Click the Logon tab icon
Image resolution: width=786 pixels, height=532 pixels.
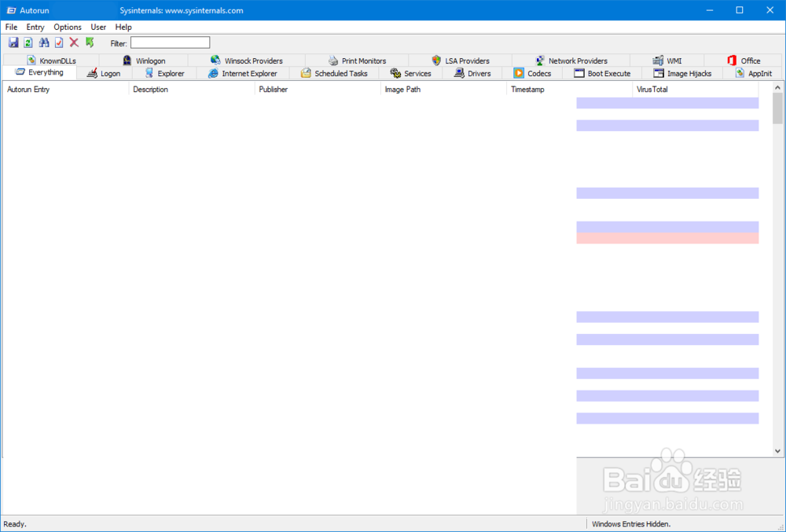92,73
